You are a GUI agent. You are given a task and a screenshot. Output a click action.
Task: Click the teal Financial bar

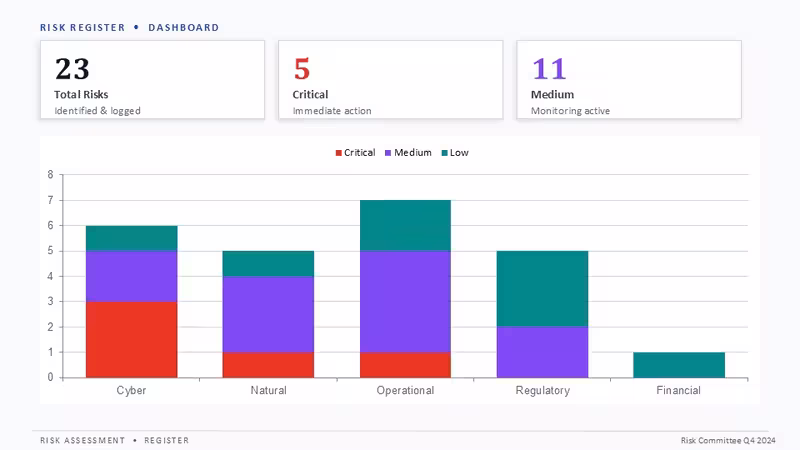679,365
